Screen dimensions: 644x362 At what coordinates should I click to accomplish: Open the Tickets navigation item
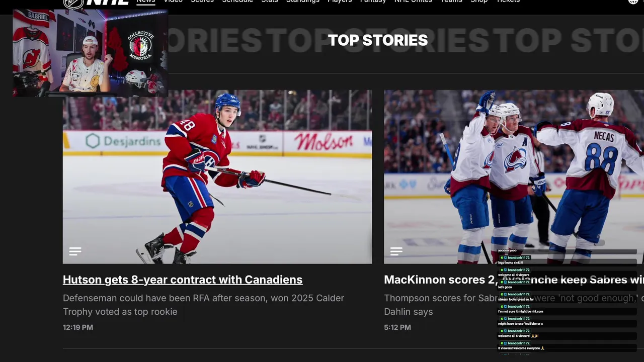pyautogui.click(x=508, y=2)
